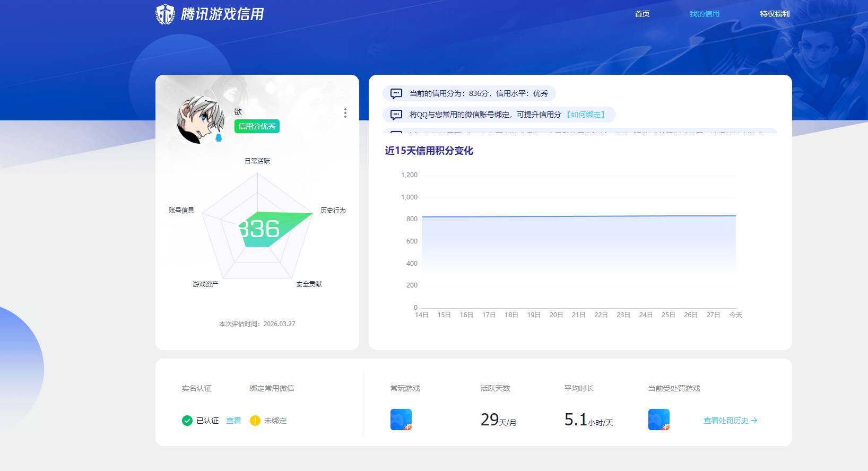
Task: Click the green verified checkmark icon
Action: coord(187,421)
